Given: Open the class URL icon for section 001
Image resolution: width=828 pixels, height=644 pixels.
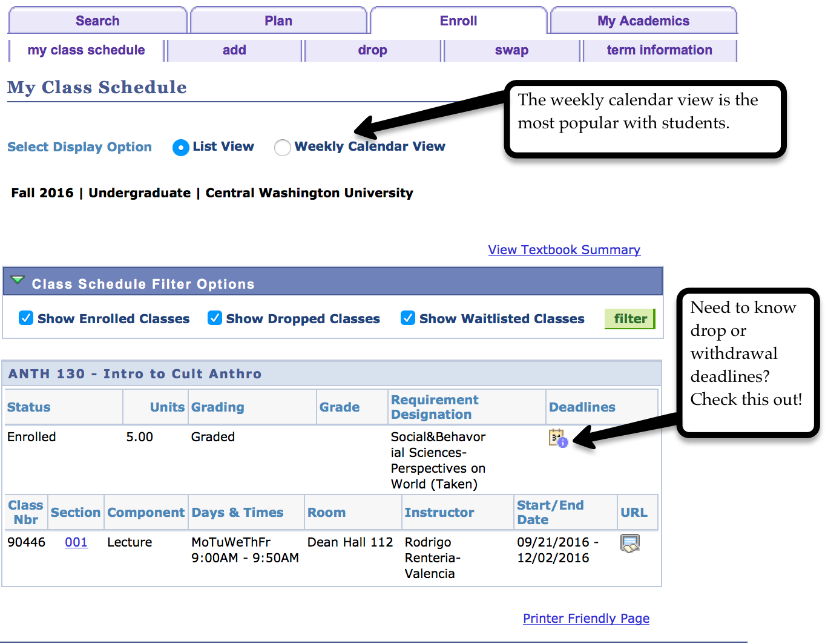Looking at the screenshot, I should pyautogui.click(x=630, y=544).
